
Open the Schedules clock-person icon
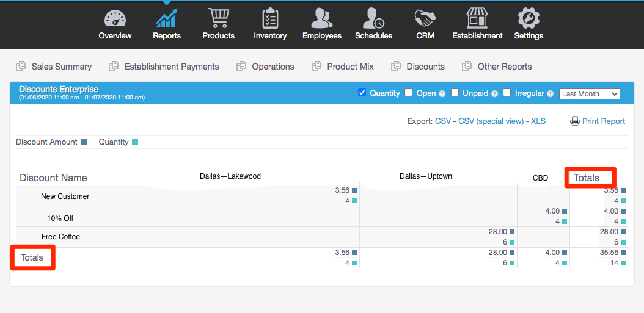pos(374,18)
